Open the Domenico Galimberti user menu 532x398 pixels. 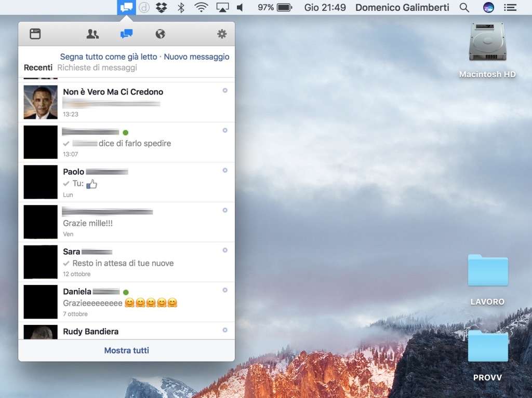tap(402, 7)
